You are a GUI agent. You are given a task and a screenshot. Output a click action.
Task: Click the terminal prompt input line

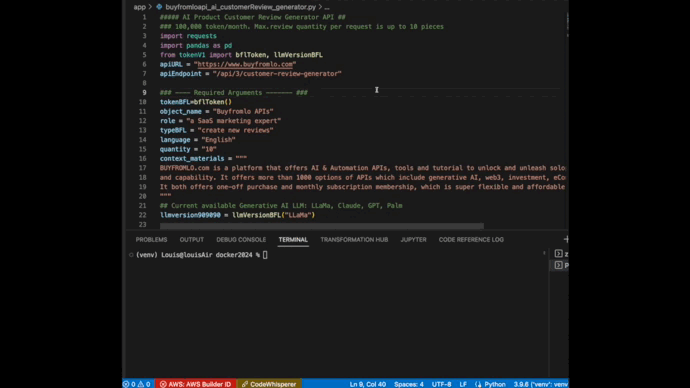pos(202,255)
